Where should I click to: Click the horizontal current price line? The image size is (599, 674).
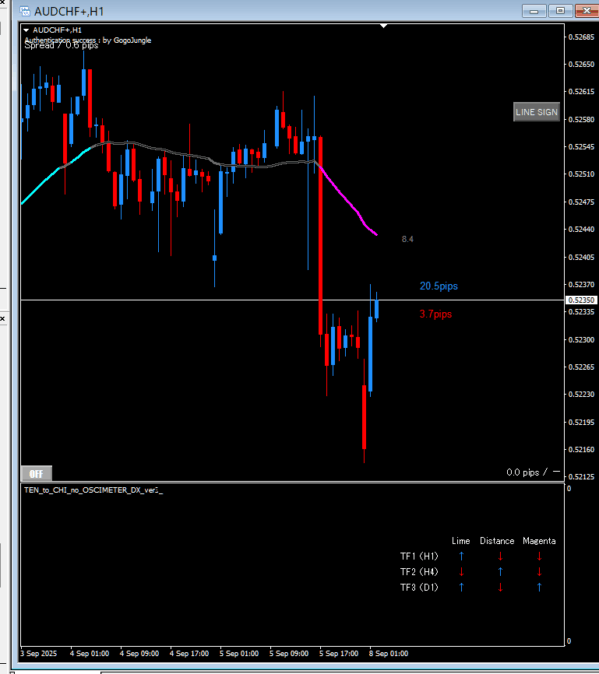click(292, 300)
